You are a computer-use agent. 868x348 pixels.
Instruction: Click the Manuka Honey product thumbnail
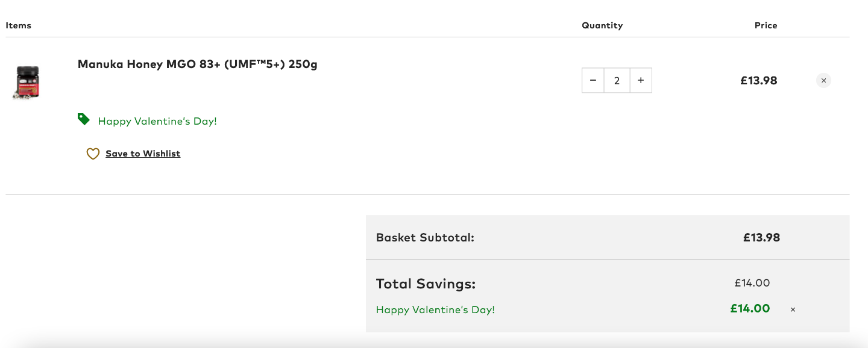pyautogui.click(x=27, y=82)
